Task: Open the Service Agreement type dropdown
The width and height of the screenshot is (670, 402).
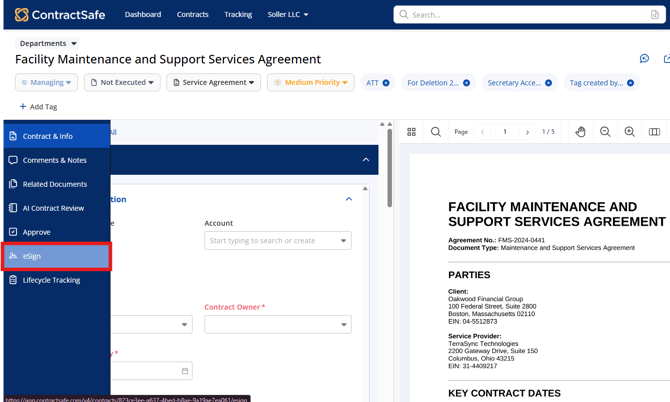Action: [x=214, y=82]
